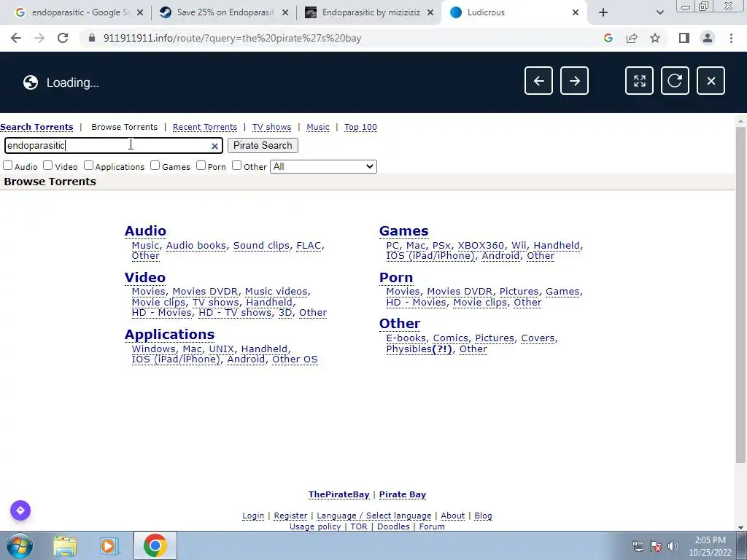Screen dimensions: 747x560
Task: Toggle the Other category checkbox
Action: coord(237,166)
